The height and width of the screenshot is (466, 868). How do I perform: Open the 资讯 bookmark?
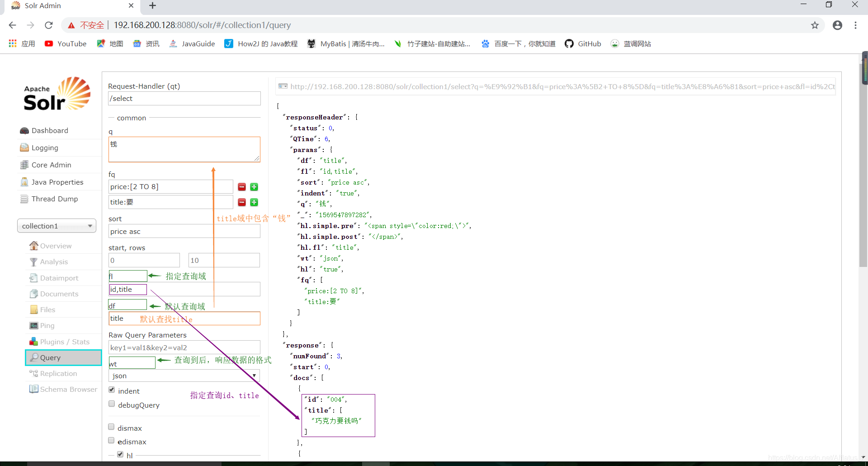click(x=146, y=43)
